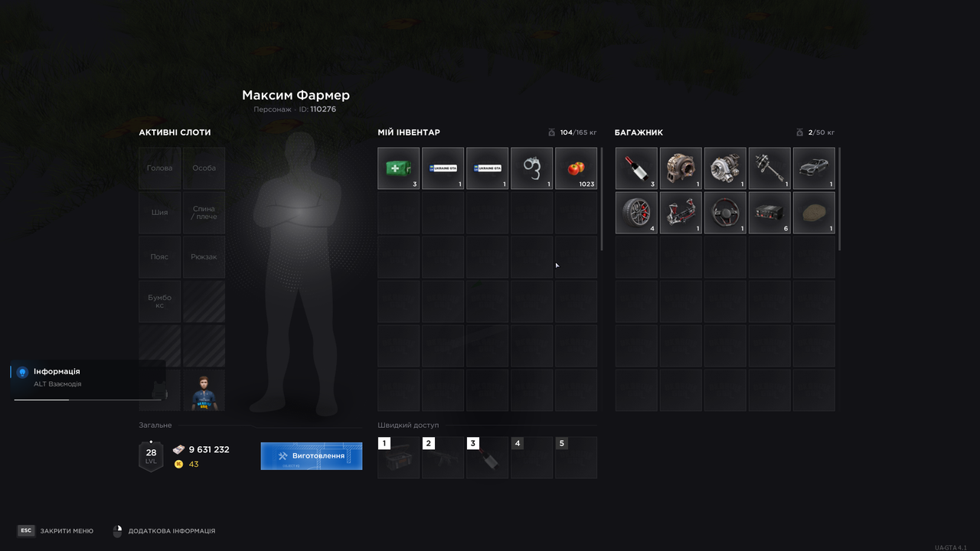Select the Рюкзак backpack slot

pos(204,257)
